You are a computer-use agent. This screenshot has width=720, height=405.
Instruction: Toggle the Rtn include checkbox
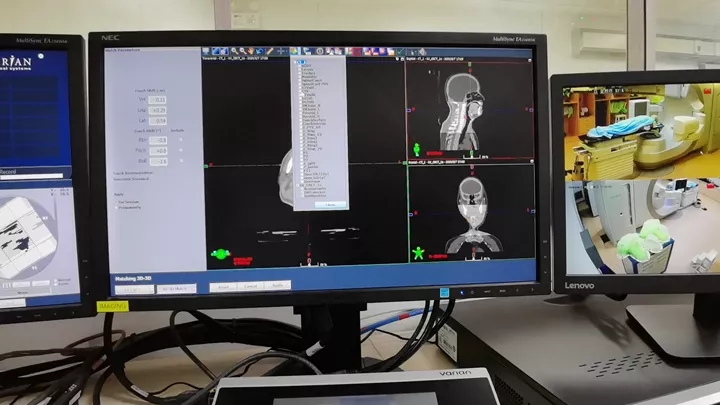181,139
